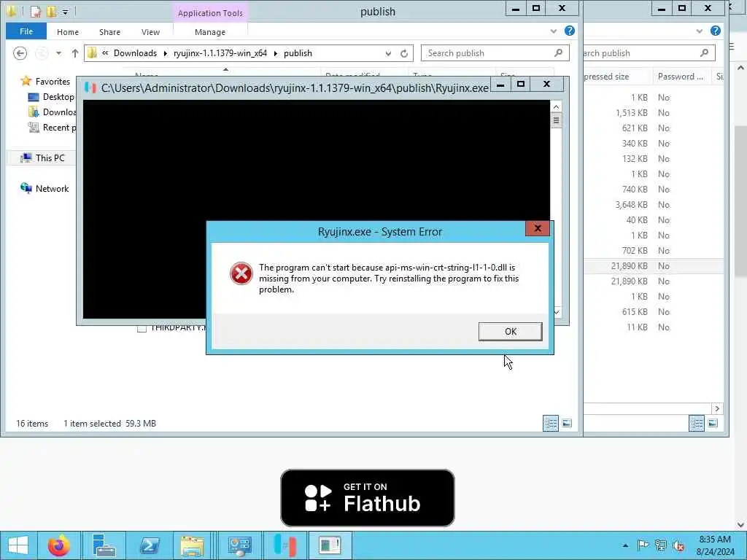Go back with the Explorer back arrow
The image size is (747, 560).
(x=20, y=52)
